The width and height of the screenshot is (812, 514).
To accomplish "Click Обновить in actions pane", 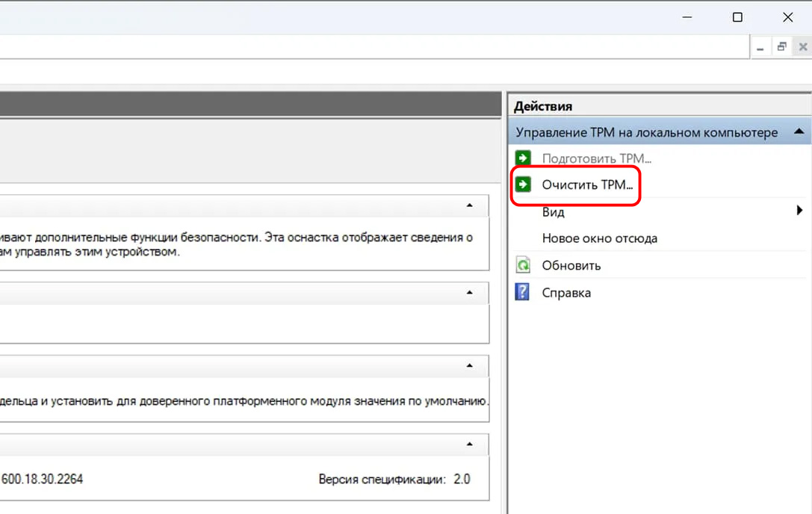I will 571,265.
